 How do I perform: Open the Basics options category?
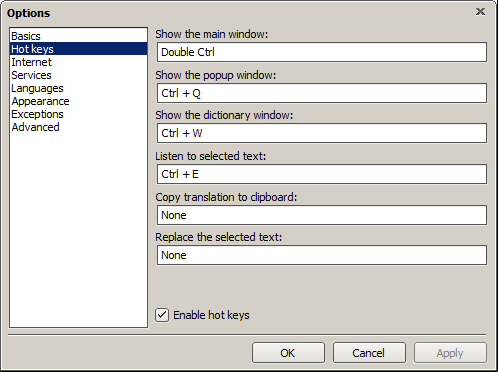[78, 36]
